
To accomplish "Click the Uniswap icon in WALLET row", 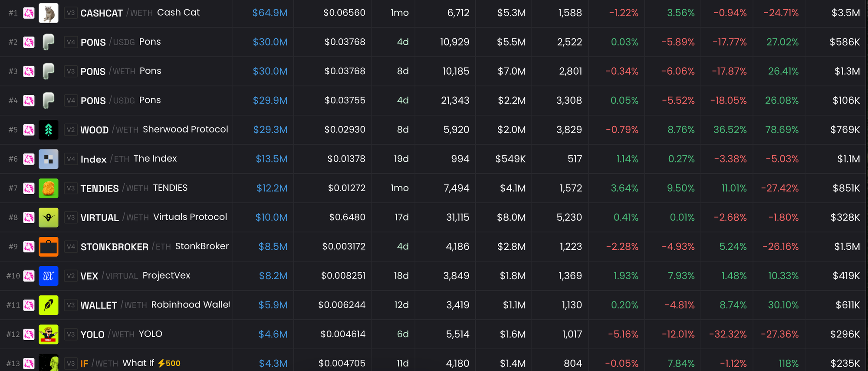I will pos(29,305).
